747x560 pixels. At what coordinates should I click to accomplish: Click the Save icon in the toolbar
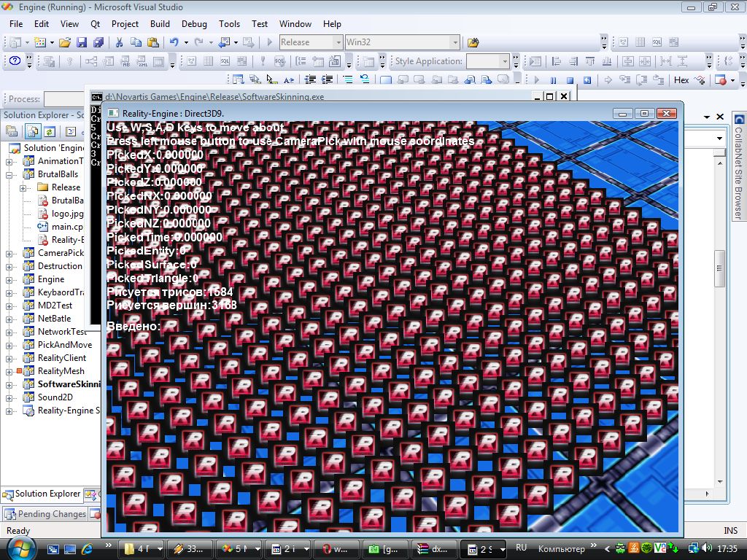pyautogui.click(x=81, y=42)
